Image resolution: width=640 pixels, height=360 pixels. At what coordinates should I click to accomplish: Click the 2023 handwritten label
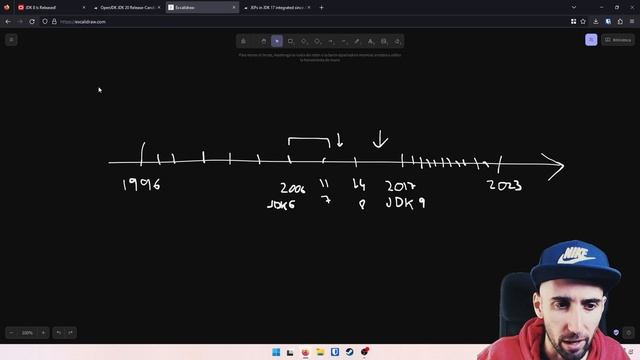[504, 185]
